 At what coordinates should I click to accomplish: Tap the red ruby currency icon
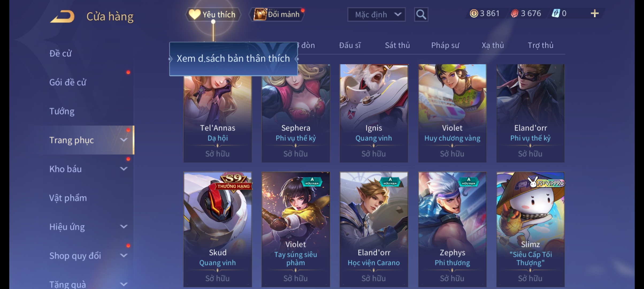(x=514, y=13)
